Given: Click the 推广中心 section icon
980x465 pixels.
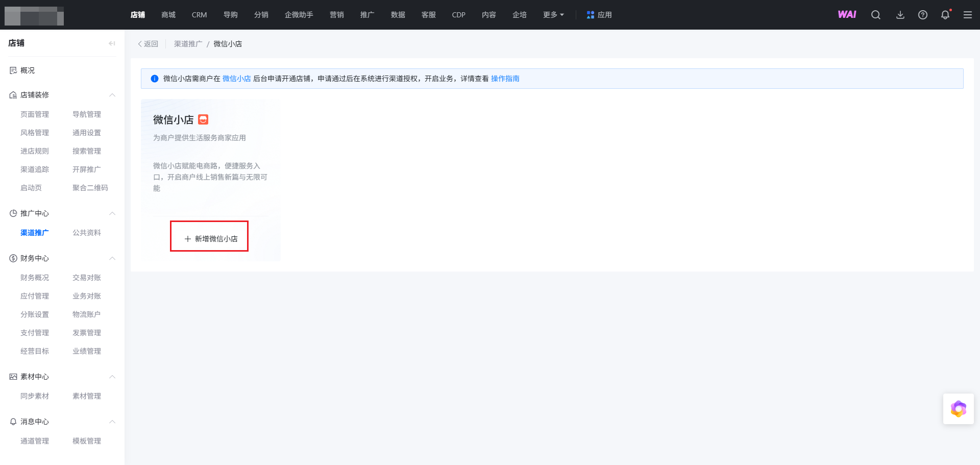Looking at the screenshot, I should coord(13,213).
